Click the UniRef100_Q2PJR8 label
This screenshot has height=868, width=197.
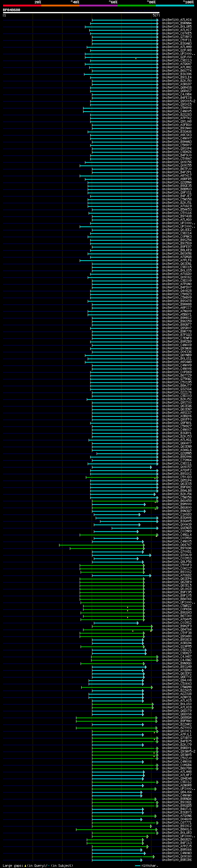click(x=176, y=50)
